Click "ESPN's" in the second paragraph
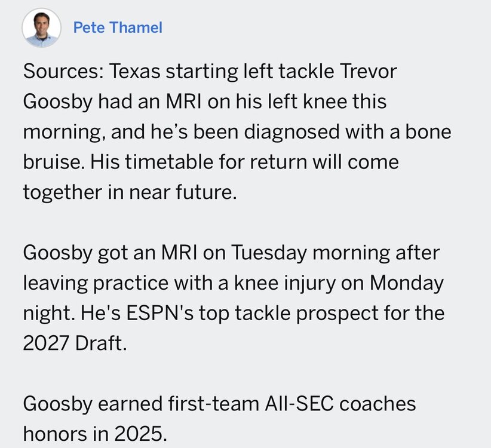The image size is (491, 448). (160, 313)
